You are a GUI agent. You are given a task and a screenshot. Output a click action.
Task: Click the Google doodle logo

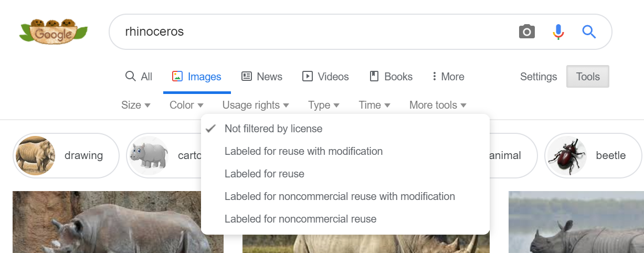point(54,33)
